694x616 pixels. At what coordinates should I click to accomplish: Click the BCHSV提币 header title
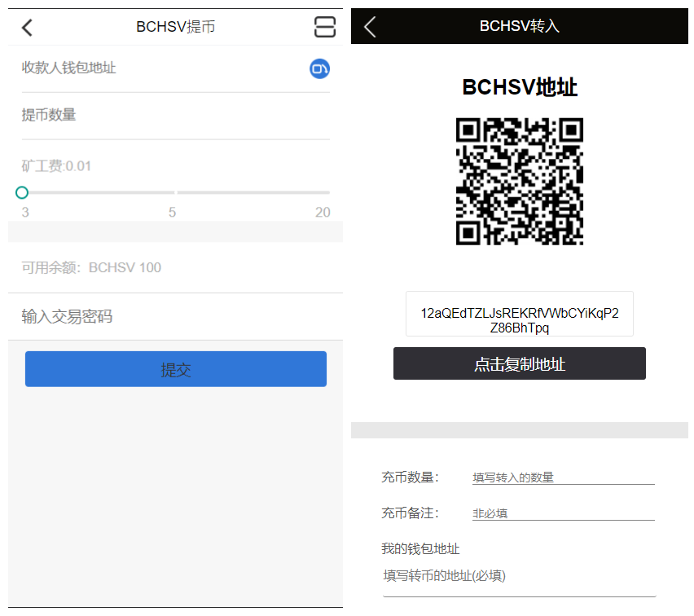tap(175, 27)
